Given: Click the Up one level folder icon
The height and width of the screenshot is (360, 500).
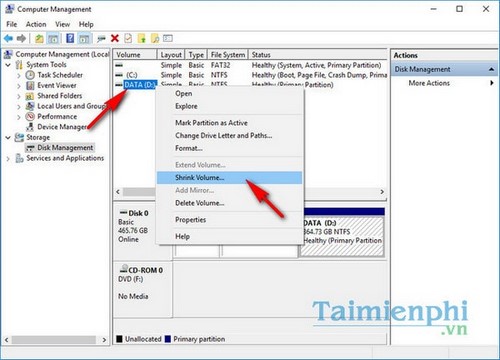Looking at the screenshot, I should pos(39,39).
